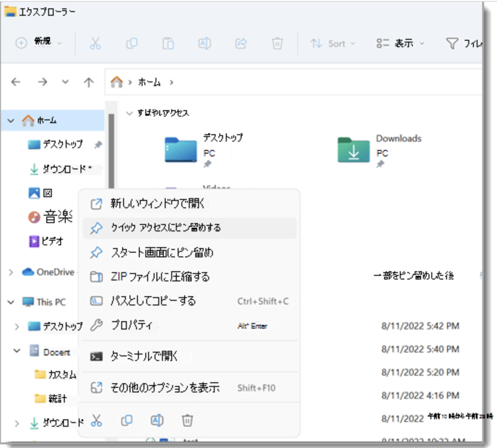Open the 表示 view dropdown
The image size is (497, 448).
pyautogui.click(x=400, y=44)
